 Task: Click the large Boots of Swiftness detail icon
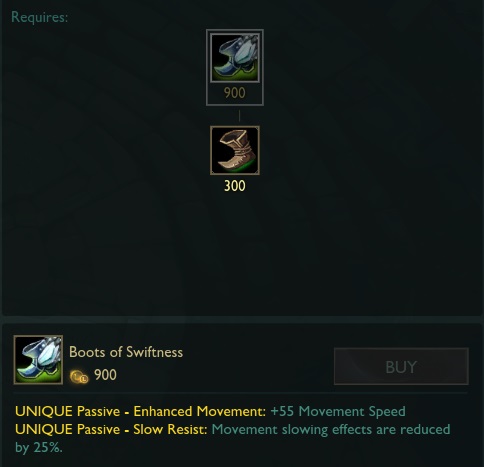click(38, 360)
